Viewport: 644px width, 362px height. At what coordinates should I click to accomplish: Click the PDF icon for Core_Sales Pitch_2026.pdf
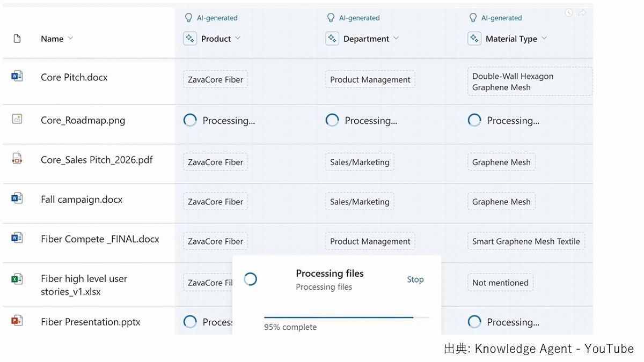(x=17, y=159)
